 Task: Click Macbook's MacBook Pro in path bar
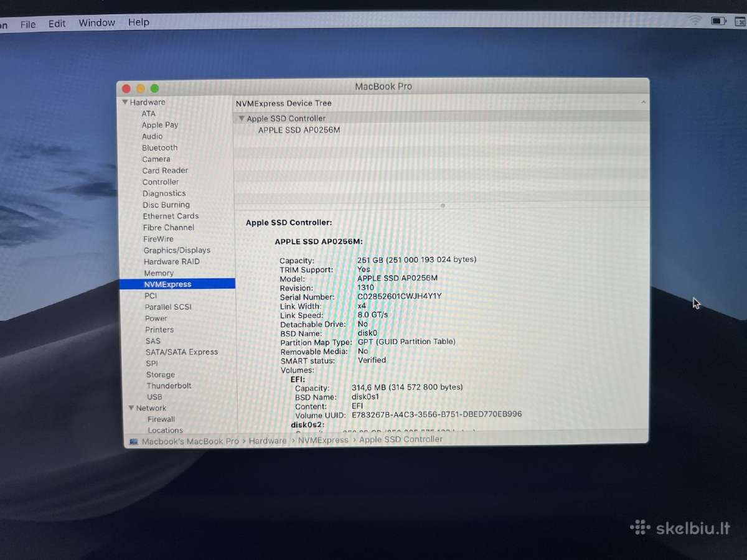click(x=190, y=441)
